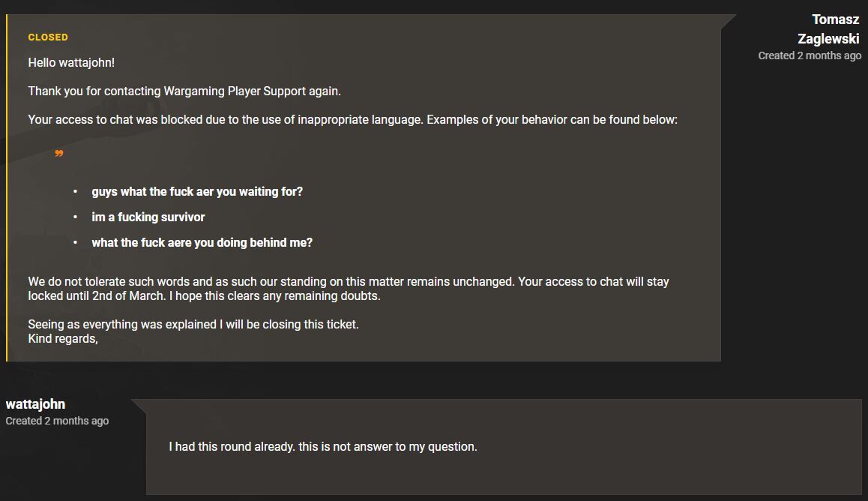Click the Tomasz Zaglewski author name

pyautogui.click(x=829, y=29)
